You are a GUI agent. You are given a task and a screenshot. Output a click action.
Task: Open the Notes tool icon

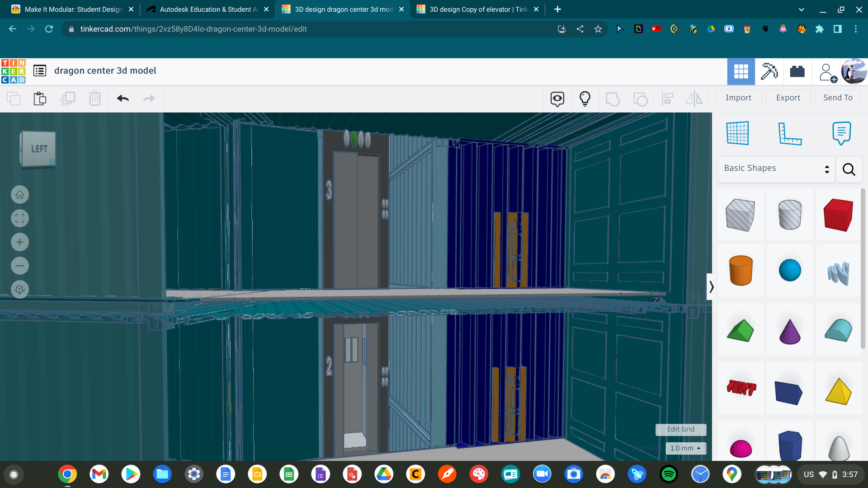click(x=557, y=99)
